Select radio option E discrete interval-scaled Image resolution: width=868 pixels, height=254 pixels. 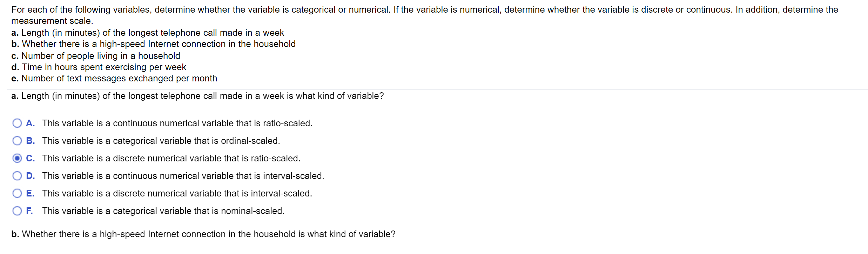(17, 193)
